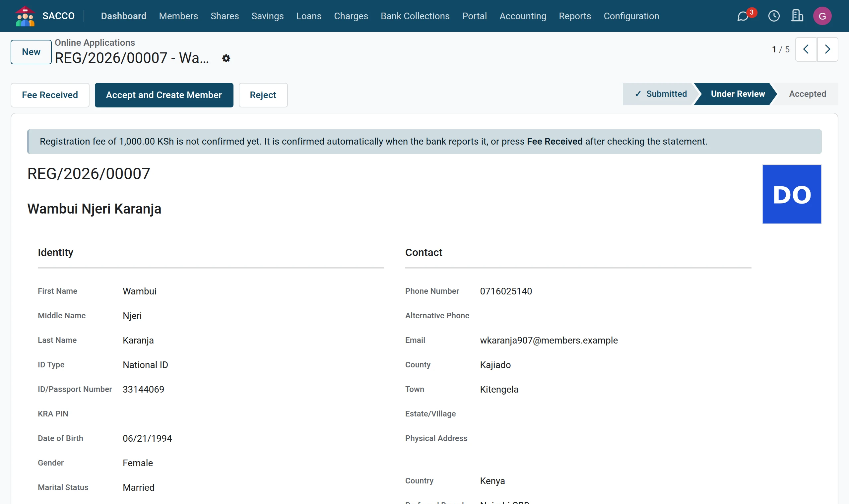Open the Dashboard menu
Viewport: 849px width, 504px height.
124,16
